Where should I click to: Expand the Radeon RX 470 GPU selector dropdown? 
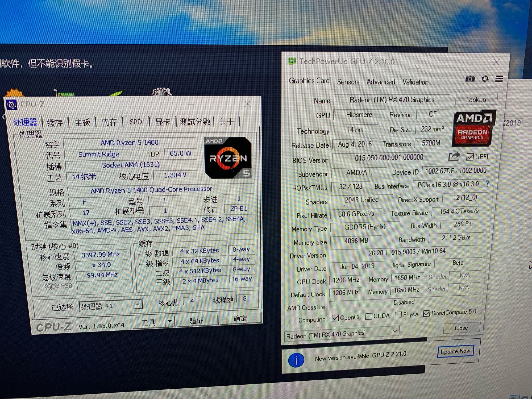tap(395, 331)
